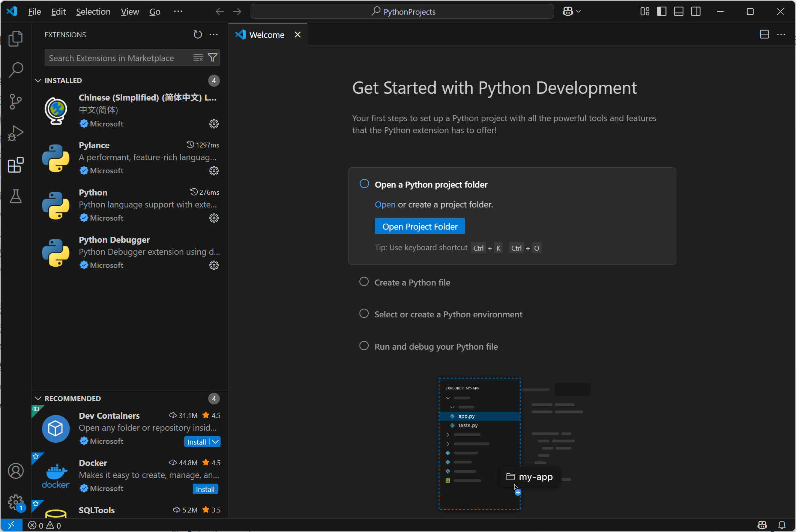The image size is (796, 532).
Task: Open the Manage gear in the Activity Bar
Action: [x=15, y=502]
